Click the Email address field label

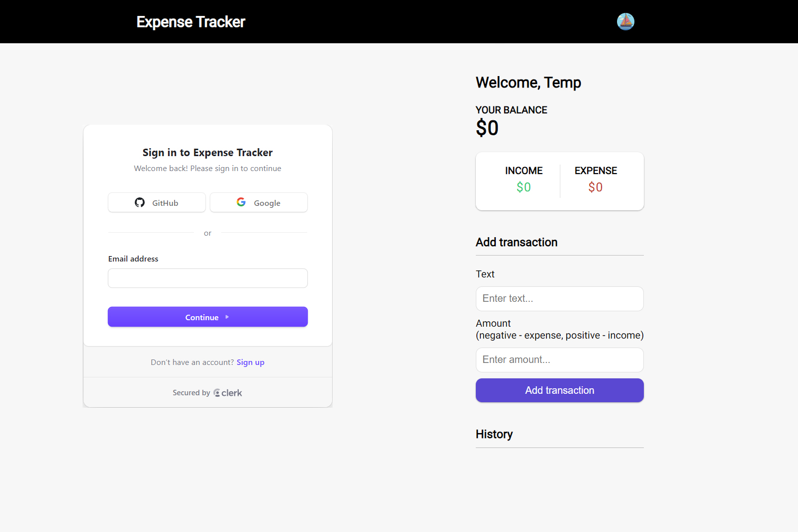[x=133, y=259]
